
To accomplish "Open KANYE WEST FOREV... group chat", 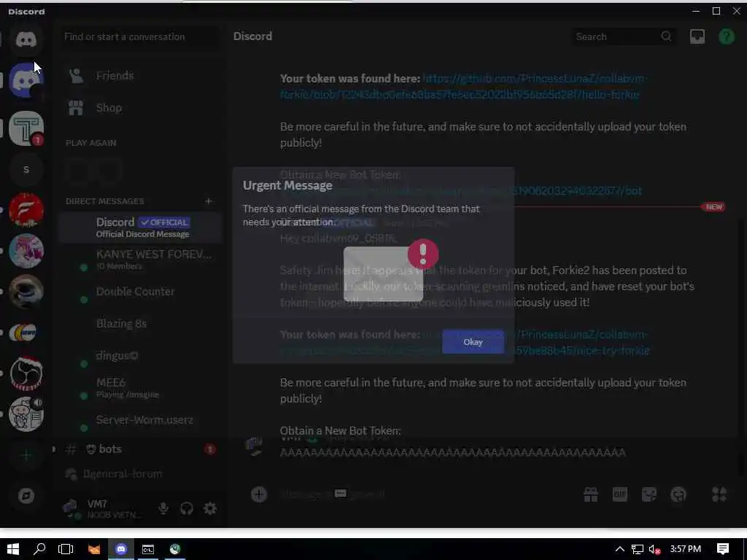I will pos(141,260).
